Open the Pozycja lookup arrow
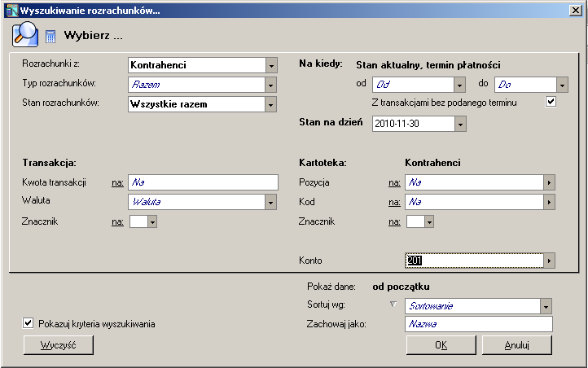 click(x=550, y=182)
